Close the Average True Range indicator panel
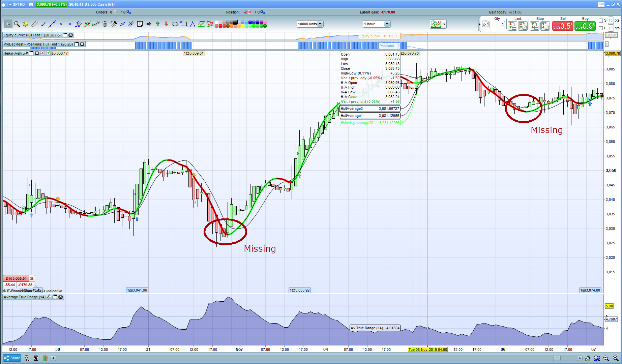The width and height of the screenshot is (622, 364). (61, 297)
